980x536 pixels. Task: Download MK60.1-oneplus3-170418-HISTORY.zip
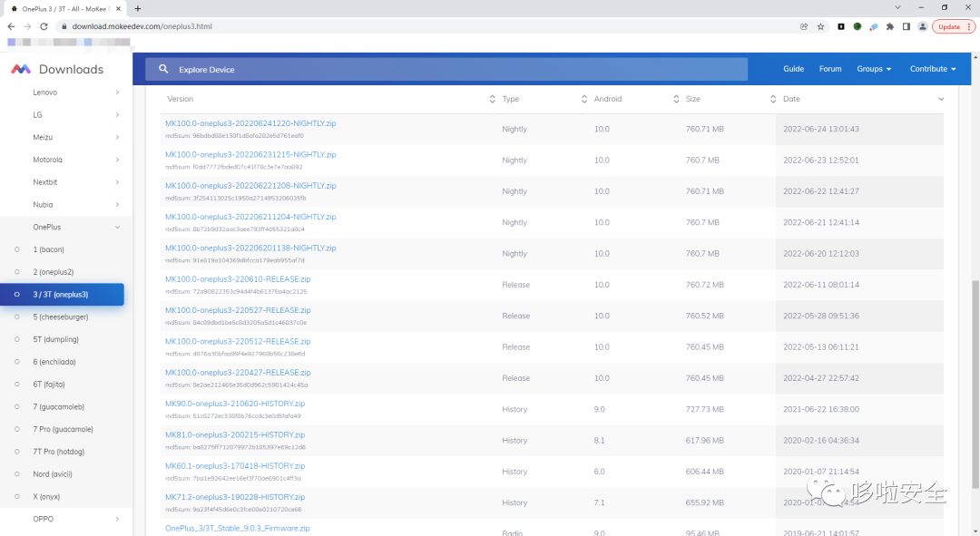(235, 466)
